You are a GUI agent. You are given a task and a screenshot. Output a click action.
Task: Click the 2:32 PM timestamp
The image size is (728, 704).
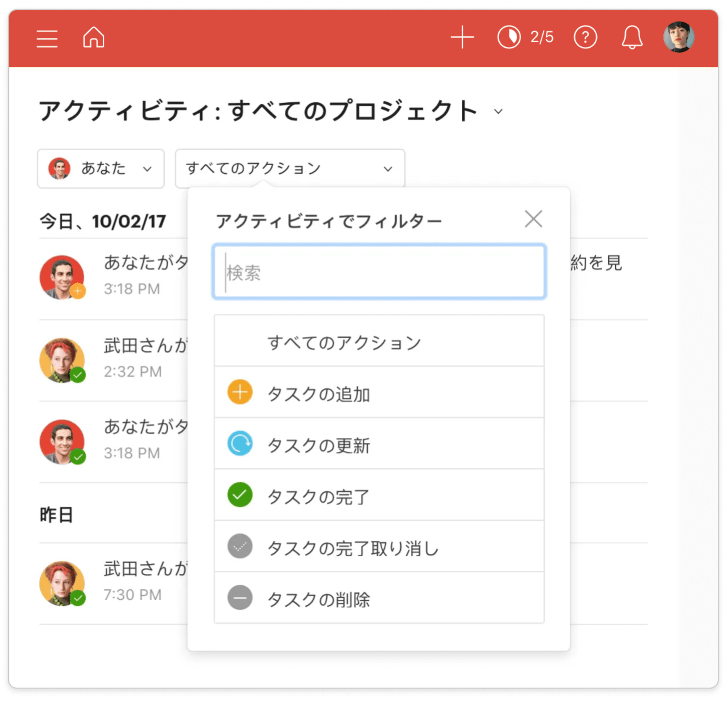coord(133,372)
